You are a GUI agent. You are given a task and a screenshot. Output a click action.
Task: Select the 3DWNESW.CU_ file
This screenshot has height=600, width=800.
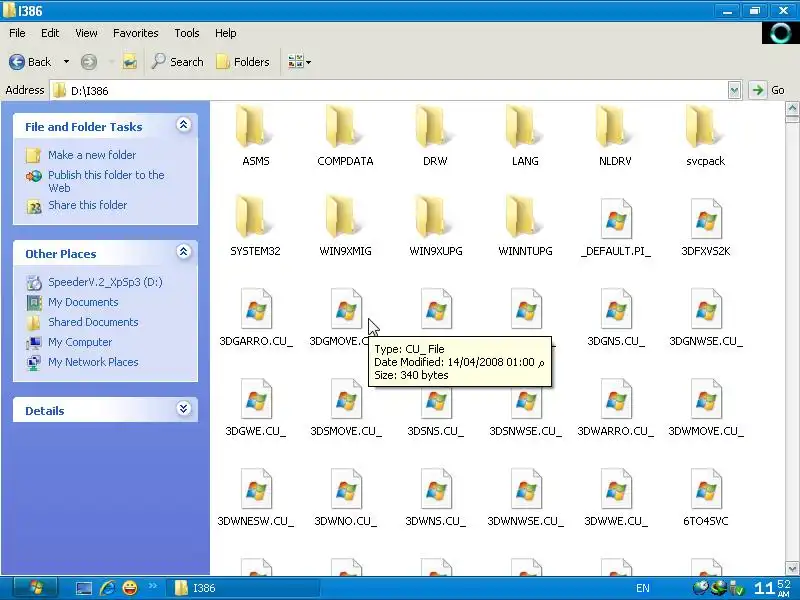point(256,497)
